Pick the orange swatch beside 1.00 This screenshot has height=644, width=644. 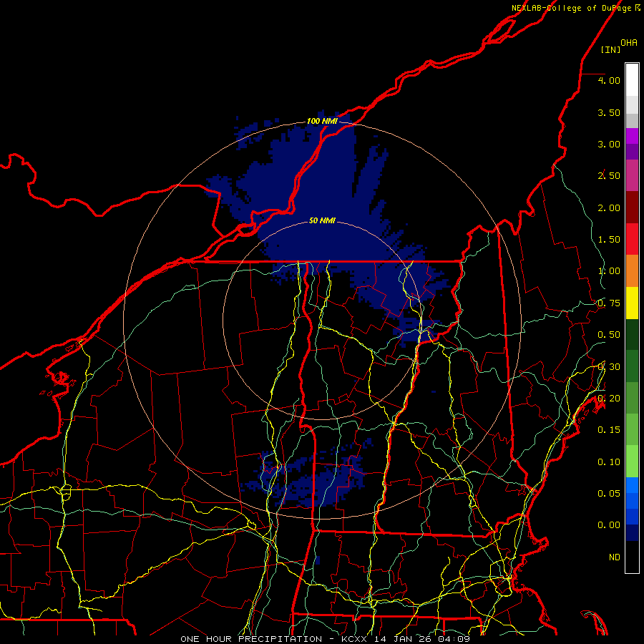tap(632, 271)
